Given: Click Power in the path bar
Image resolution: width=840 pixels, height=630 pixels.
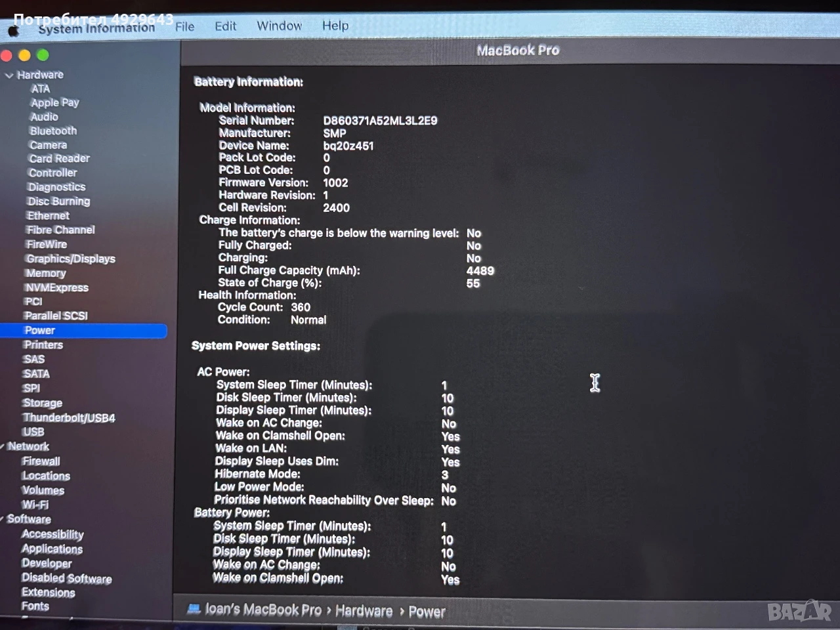Looking at the screenshot, I should coord(427,612).
